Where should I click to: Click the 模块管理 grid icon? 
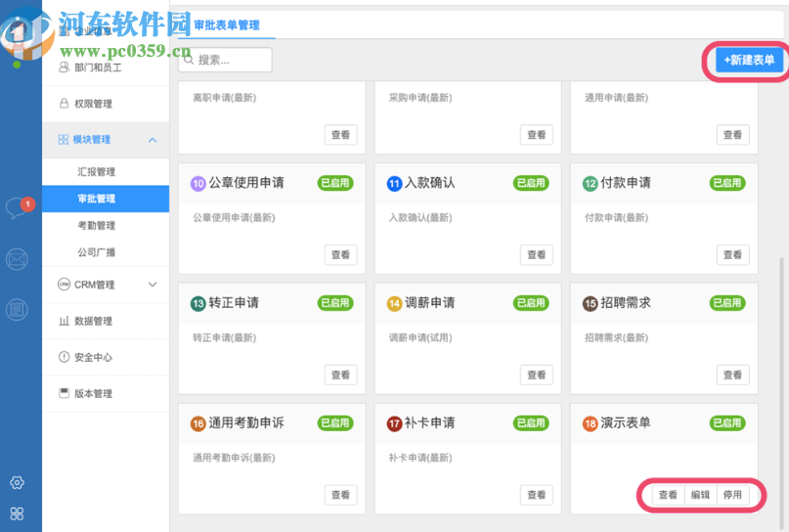coord(64,140)
